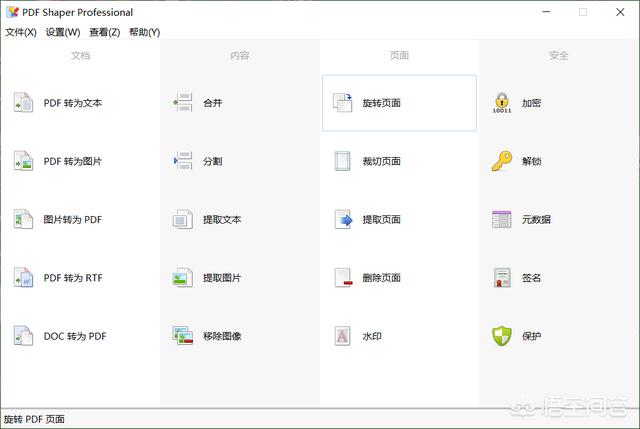
Task: Click the PDF 转为图片 icon
Action: click(x=23, y=161)
